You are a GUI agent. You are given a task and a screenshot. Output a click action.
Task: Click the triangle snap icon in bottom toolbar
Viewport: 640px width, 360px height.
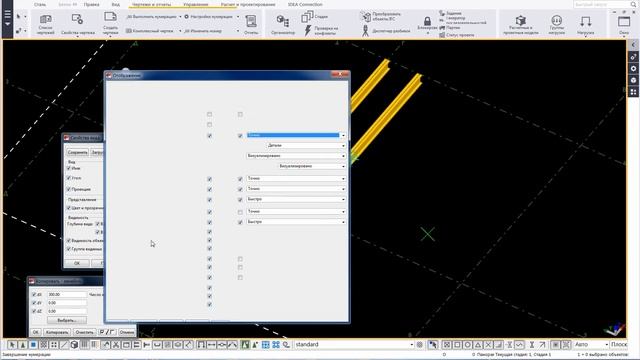[x=478, y=345]
